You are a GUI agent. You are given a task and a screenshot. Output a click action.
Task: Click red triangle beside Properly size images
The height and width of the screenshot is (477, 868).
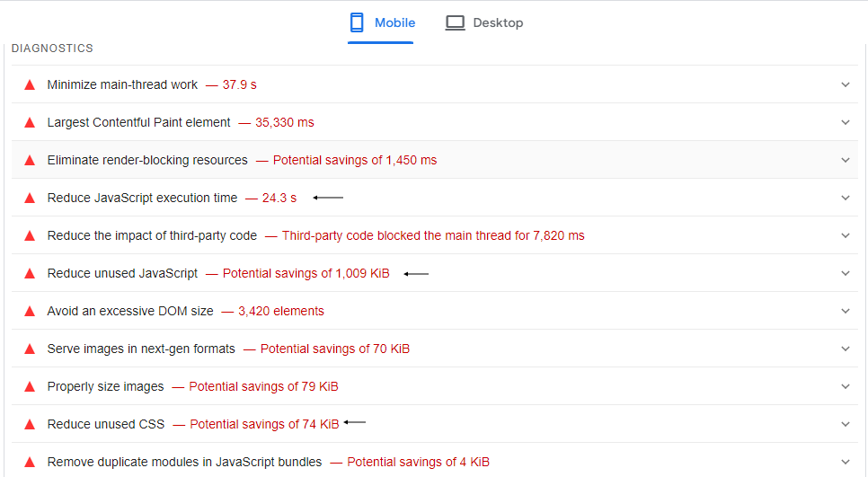point(30,386)
